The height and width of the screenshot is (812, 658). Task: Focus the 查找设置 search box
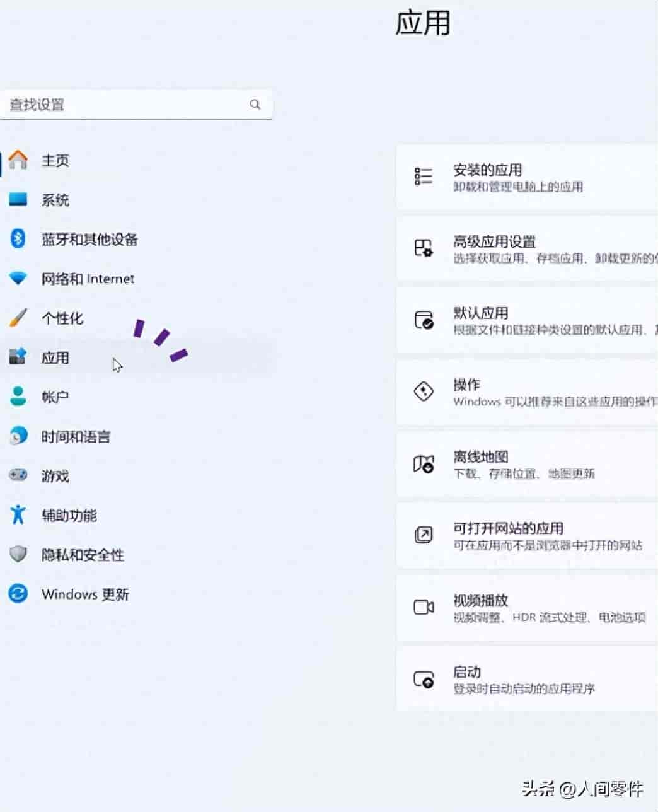[x=137, y=104]
